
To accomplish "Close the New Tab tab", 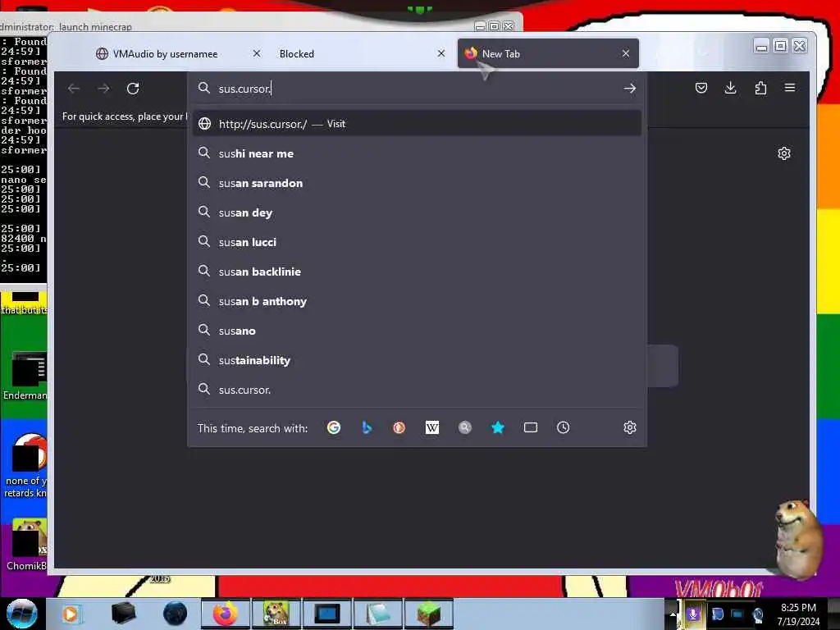I will (626, 53).
